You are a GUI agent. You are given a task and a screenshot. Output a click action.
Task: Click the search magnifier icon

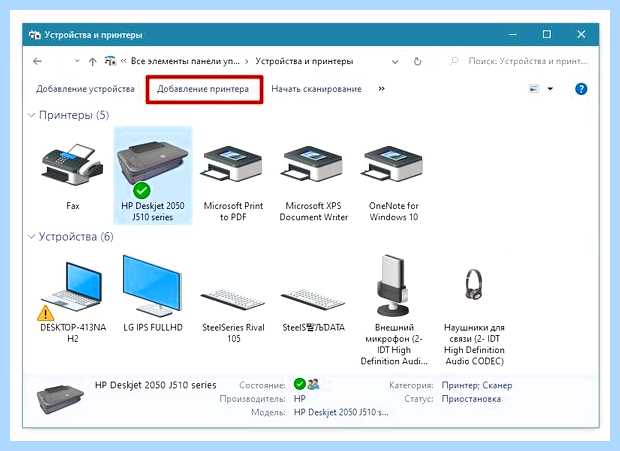[455, 61]
